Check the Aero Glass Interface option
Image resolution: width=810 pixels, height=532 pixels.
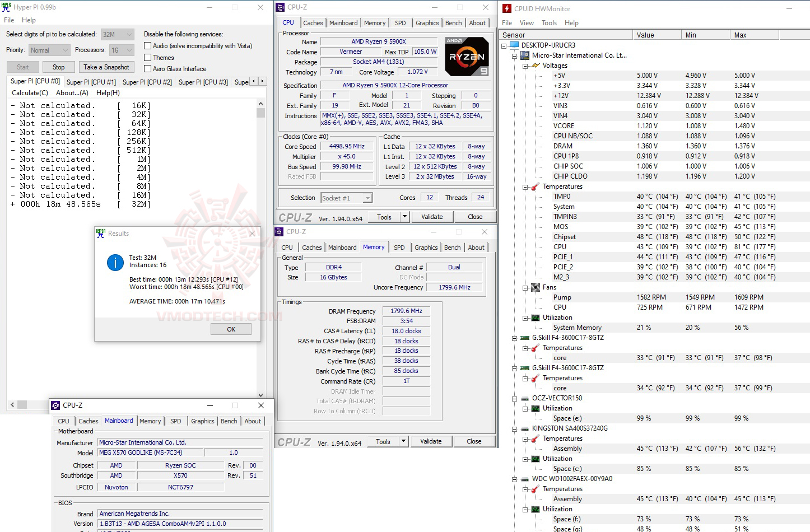148,69
